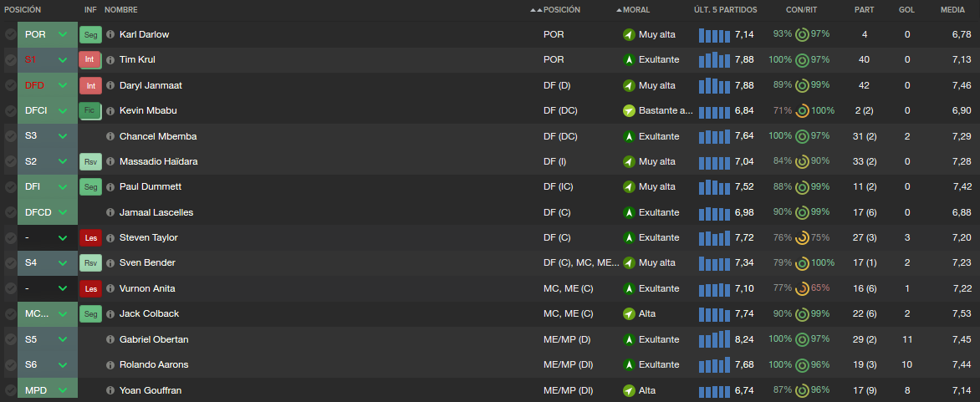Click morale icon for Jack Colback

(629, 314)
